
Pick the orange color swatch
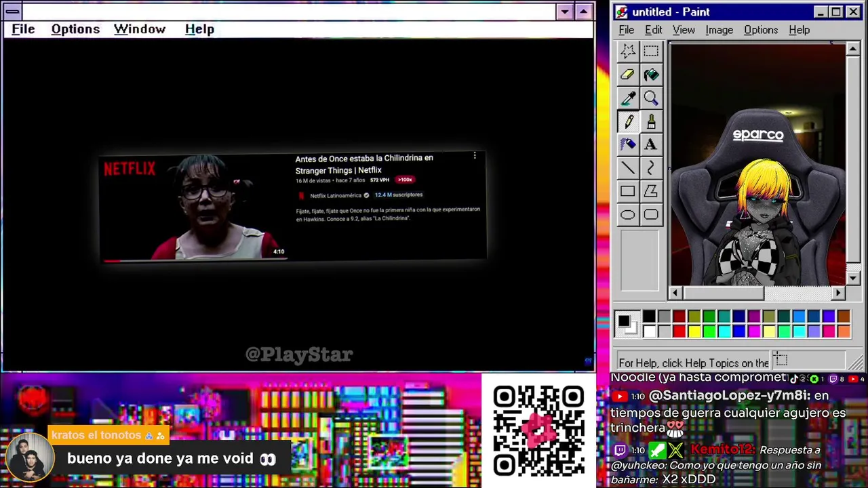coord(844,331)
